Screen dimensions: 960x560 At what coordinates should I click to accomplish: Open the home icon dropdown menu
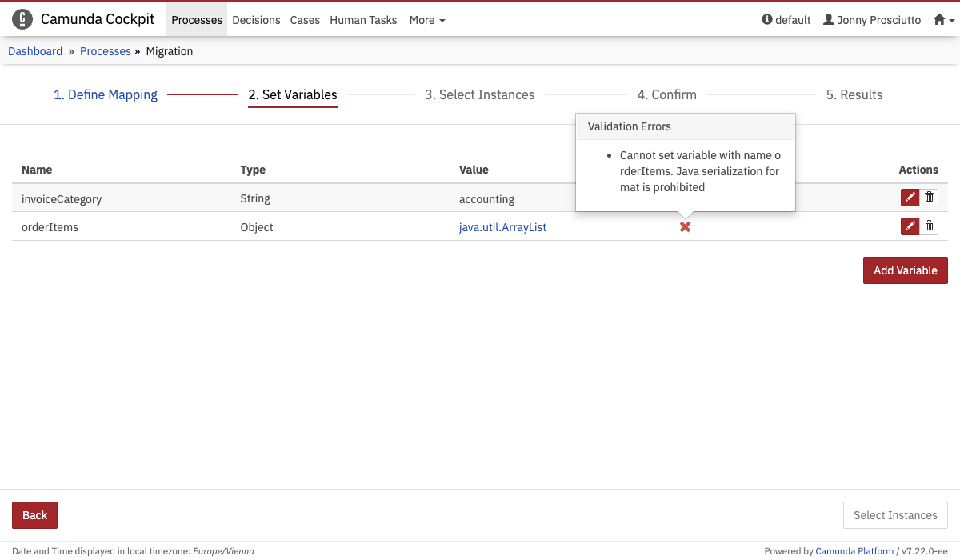pyautogui.click(x=944, y=20)
